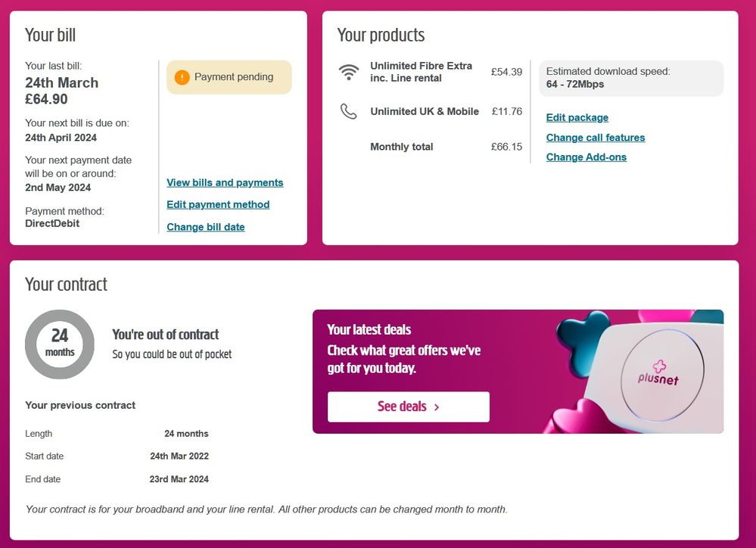Click the Wi-Fi broadband icon

pos(348,72)
